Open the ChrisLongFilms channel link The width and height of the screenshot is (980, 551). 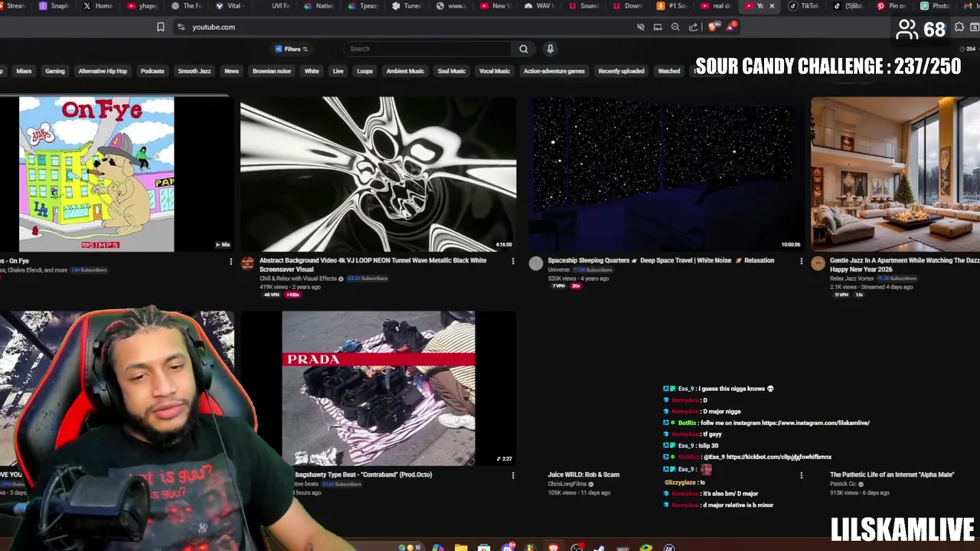tap(568, 484)
